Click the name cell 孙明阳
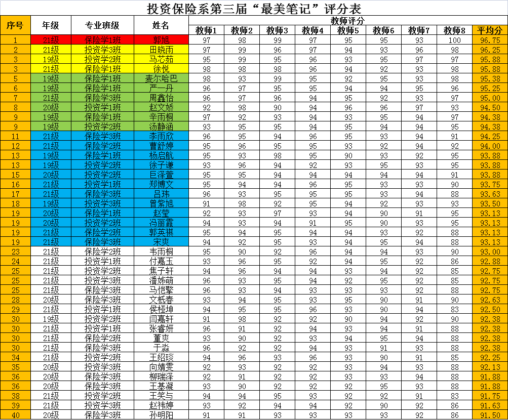 (x=161, y=415)
